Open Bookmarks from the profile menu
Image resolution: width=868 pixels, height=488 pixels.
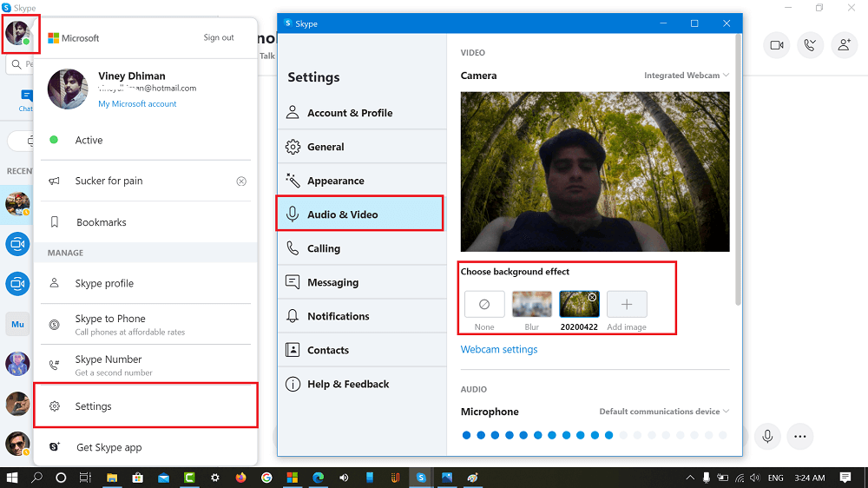[146, 222]
